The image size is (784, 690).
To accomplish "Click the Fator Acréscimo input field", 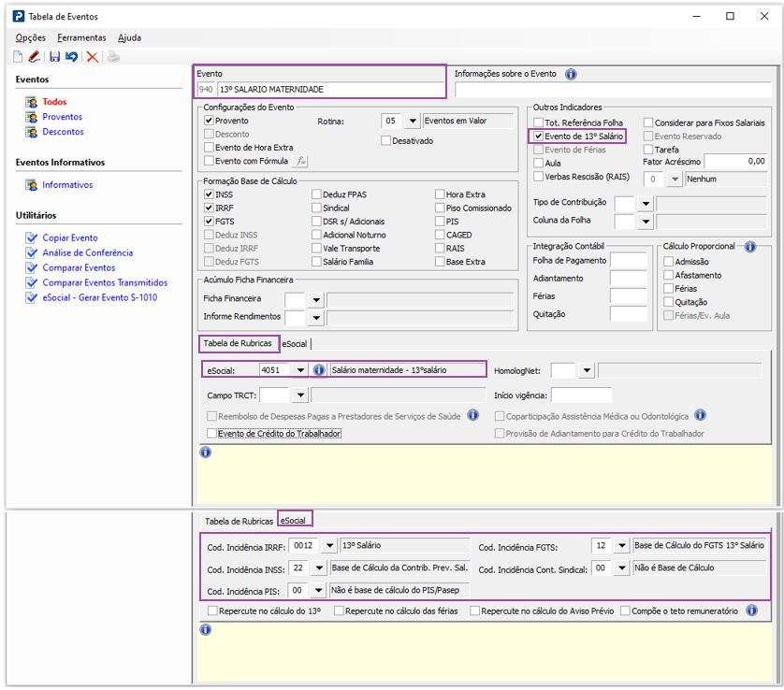I will coord(735,162).
